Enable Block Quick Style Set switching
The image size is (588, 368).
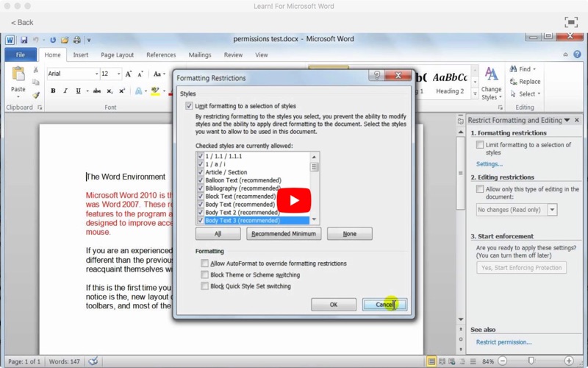pos(204,286)
